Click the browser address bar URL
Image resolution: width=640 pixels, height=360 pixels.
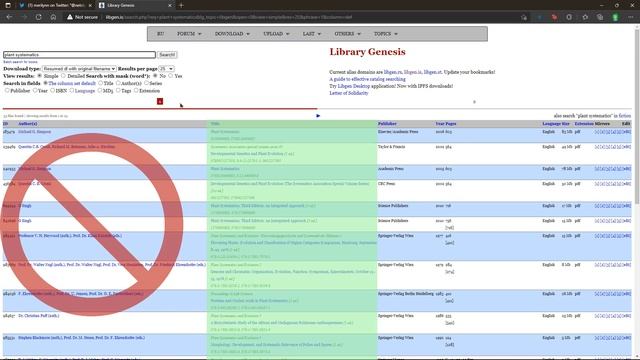(229, 17)
